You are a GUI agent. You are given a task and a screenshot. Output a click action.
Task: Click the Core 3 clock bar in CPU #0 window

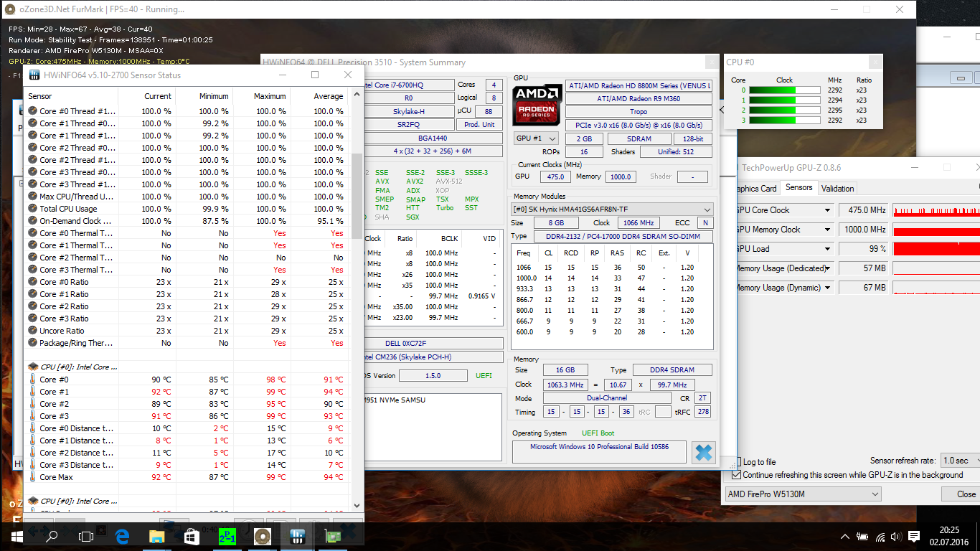point(785,121)
